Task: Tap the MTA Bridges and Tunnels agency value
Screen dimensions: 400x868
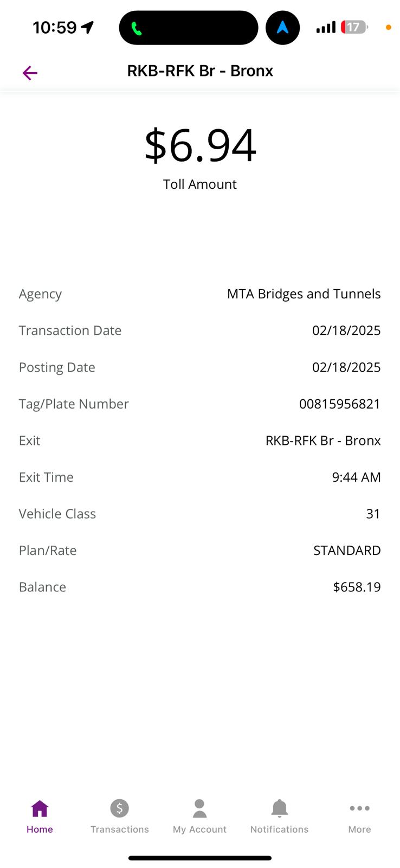Action: click(x=304, y=294)
